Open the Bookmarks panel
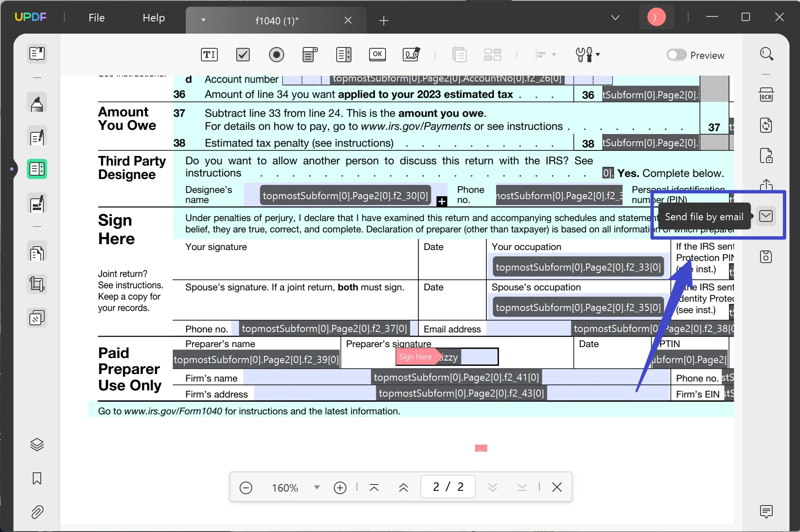The image size is (800, 532). pos(37,478)
